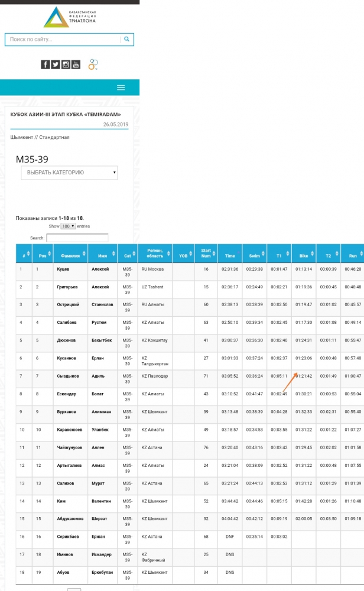Sort results by Time column header

(x=230, y=256)
